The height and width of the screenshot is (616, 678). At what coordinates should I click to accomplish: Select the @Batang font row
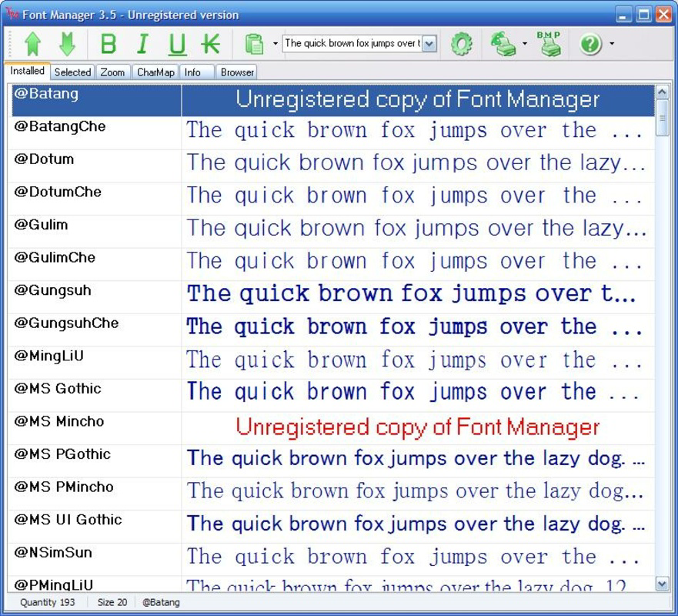pos(333,100)
